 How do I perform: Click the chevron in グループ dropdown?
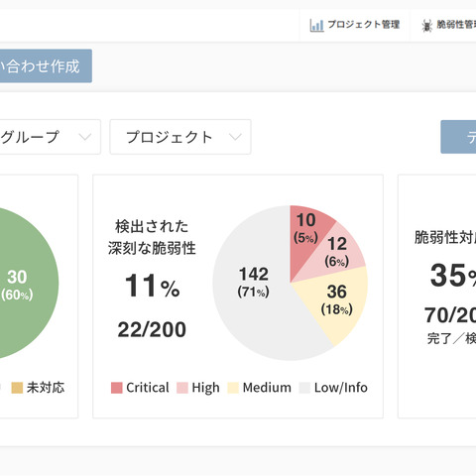pos(85,137)
